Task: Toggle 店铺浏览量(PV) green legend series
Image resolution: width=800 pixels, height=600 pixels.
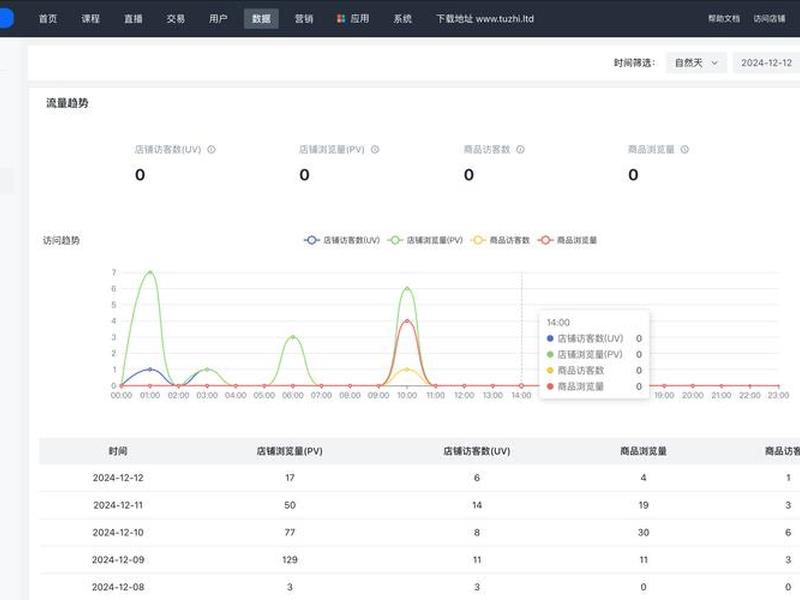Action: point(425,240)
